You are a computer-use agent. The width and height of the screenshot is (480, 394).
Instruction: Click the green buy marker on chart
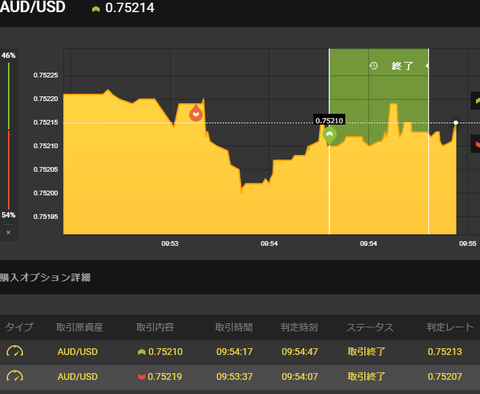pyautogui.click(x=330, y=136)
